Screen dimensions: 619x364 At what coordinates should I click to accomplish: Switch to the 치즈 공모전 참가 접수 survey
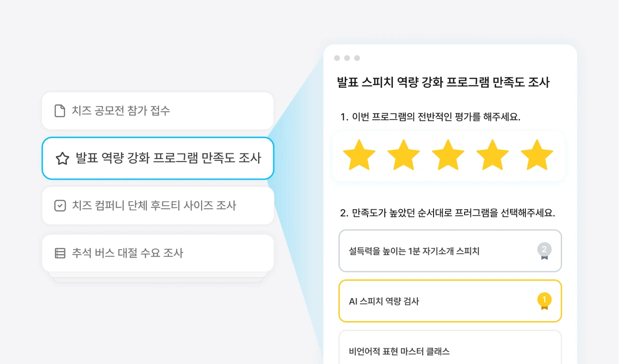point(158,111)
